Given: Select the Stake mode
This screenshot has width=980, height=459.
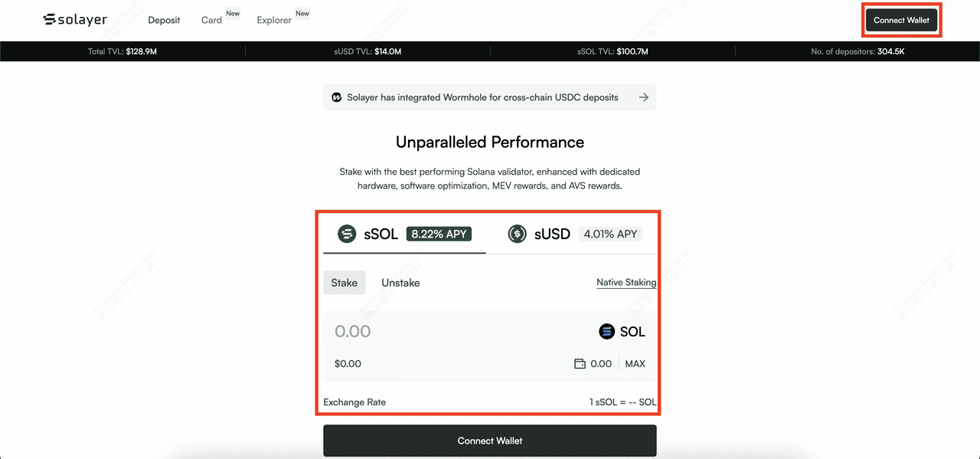Looking at the screenshot, I should (344, 283).
